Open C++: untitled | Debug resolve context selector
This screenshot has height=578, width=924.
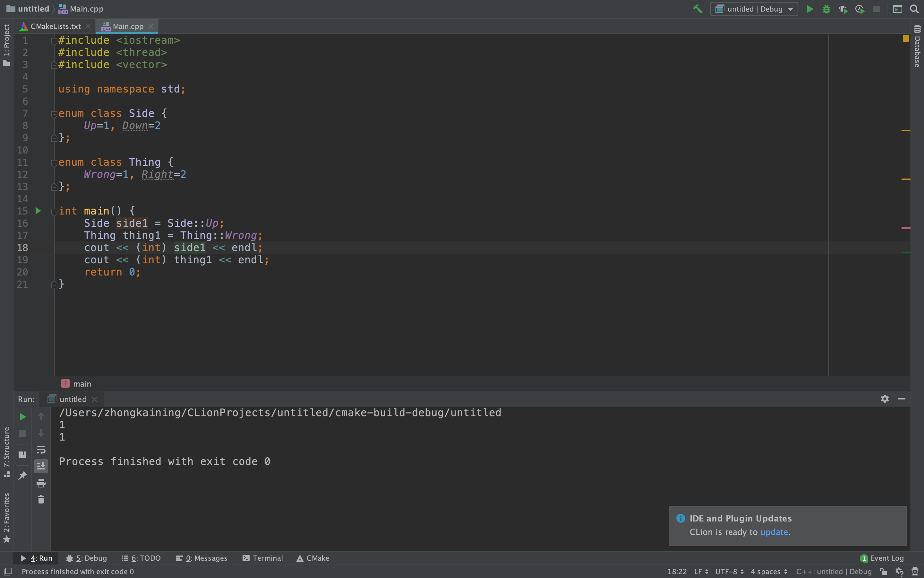click(x=834, y=572)
